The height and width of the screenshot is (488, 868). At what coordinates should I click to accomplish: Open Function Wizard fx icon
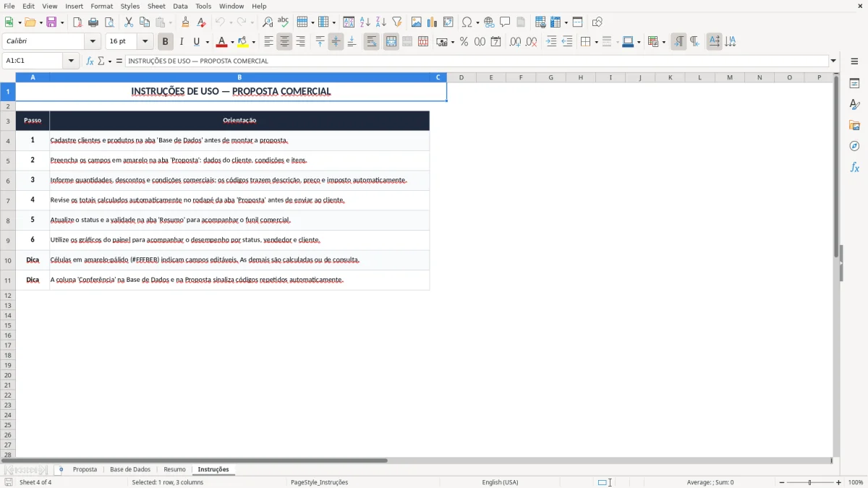pyautogui.click(x=90, y=61)
